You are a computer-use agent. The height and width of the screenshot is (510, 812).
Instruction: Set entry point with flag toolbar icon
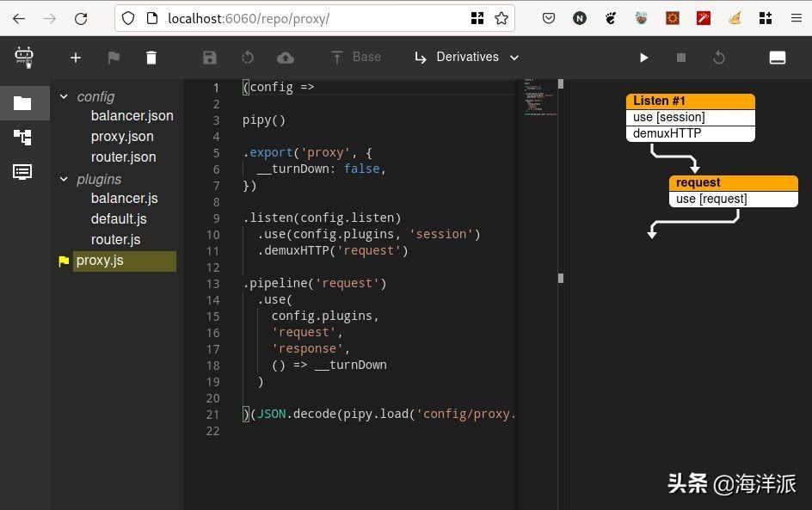[114, 58]
